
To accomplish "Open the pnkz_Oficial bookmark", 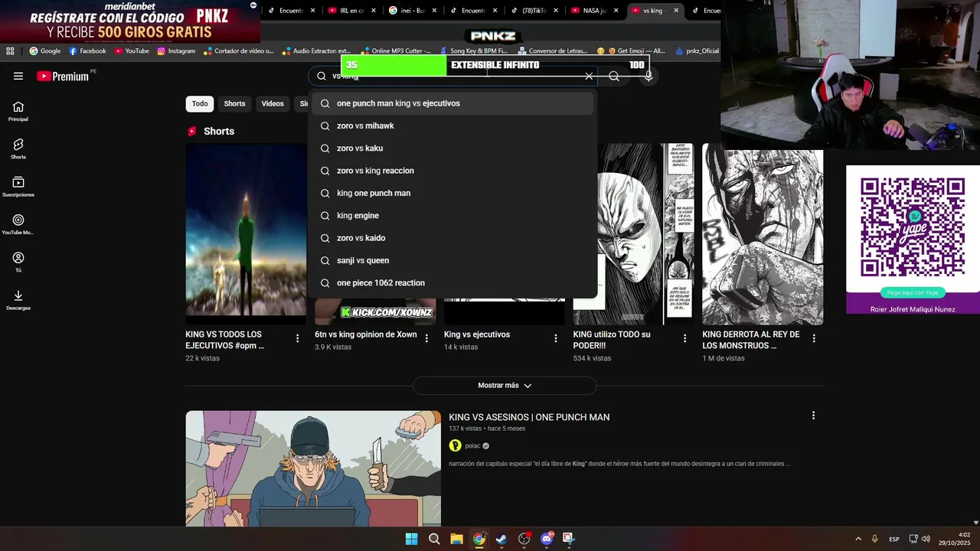I will [697, 51].
